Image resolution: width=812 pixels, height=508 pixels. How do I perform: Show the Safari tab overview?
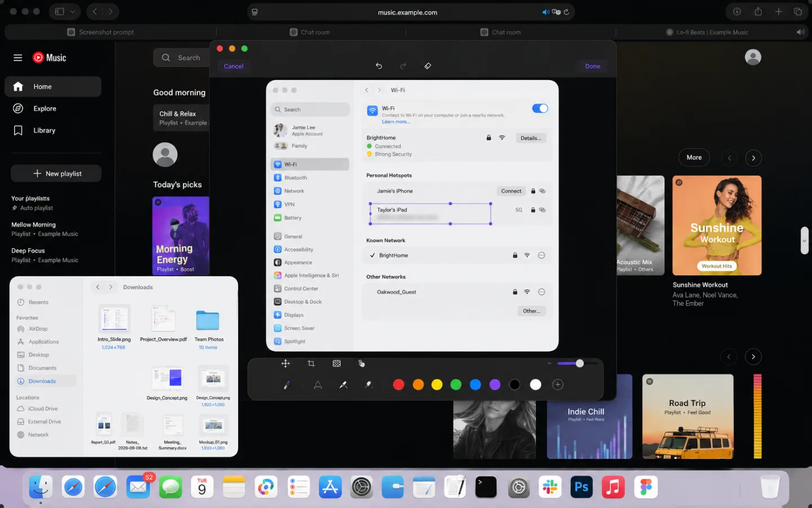798,11
